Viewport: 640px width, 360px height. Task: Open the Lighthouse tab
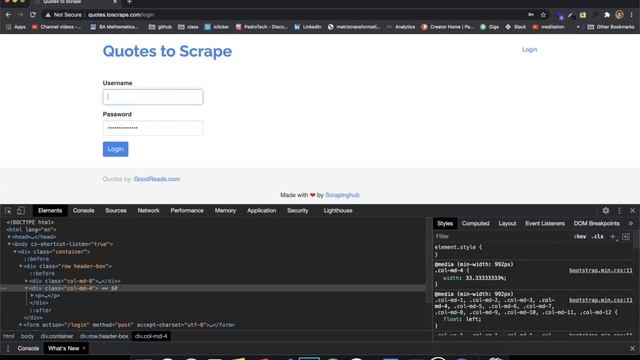(x=338, y=211)
